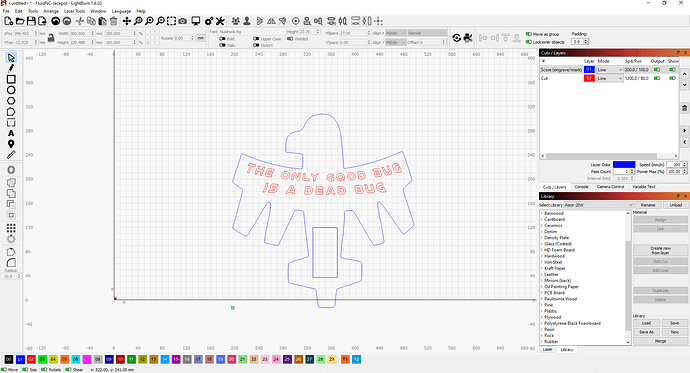The image size is (690, 373).
Task: Expand the Plywood library entry
Action: point(542,317)
